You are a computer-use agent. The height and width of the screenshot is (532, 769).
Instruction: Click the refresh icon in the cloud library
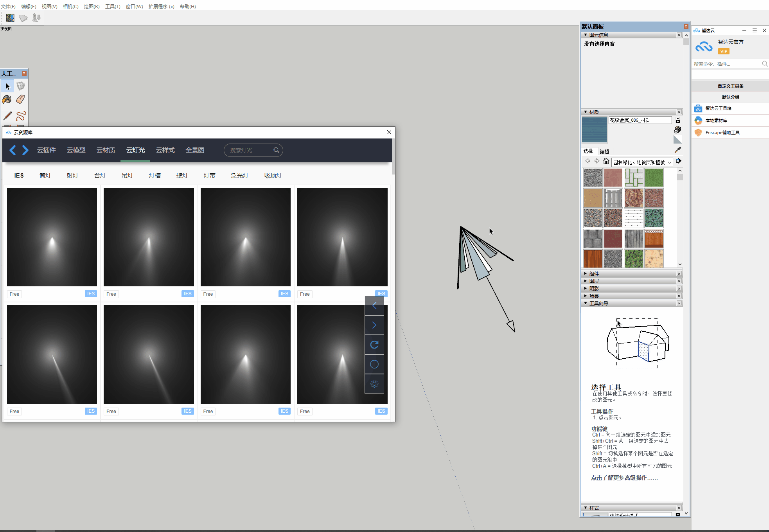coord(374,345)
